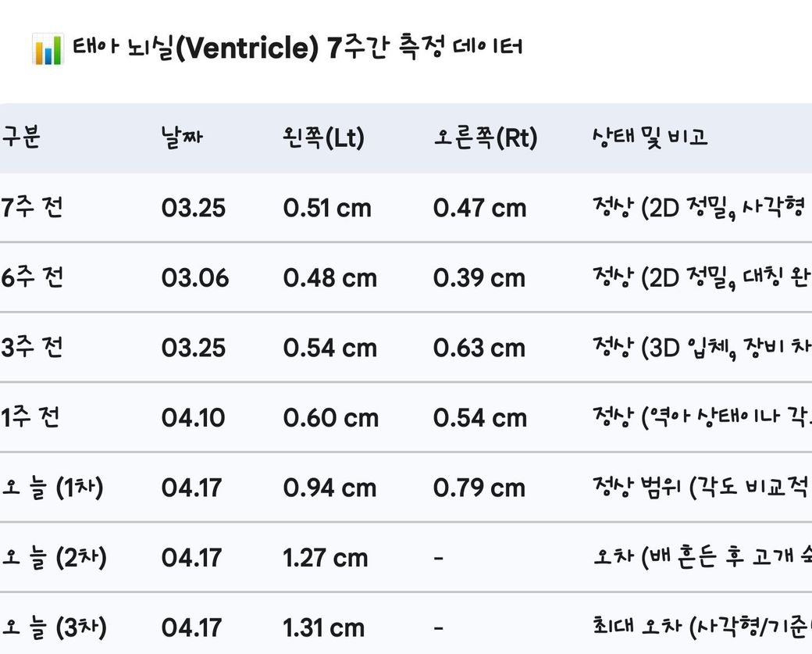Click the 오른쪽(Rt) column header
The image size is (812, 654).
pyautogui.click(x=486, y=138)
